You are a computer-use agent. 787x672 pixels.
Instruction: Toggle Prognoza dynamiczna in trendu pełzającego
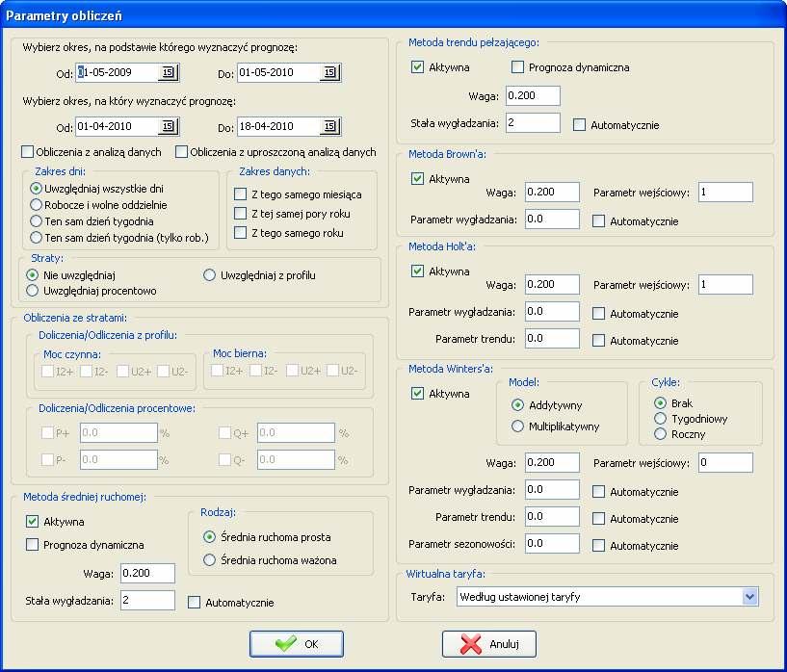[x=517, y=66]
